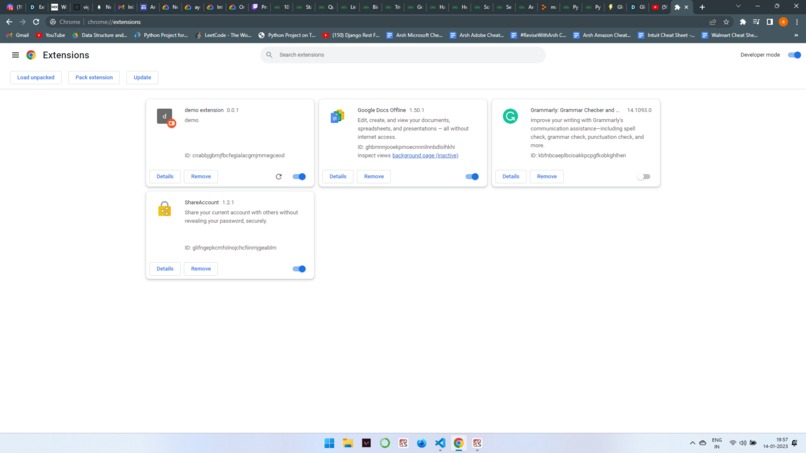Open Chrome side panel icon

[x=770, y=22]
